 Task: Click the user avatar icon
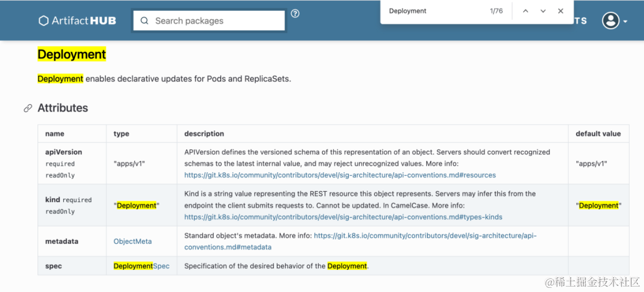coord(611,20)
